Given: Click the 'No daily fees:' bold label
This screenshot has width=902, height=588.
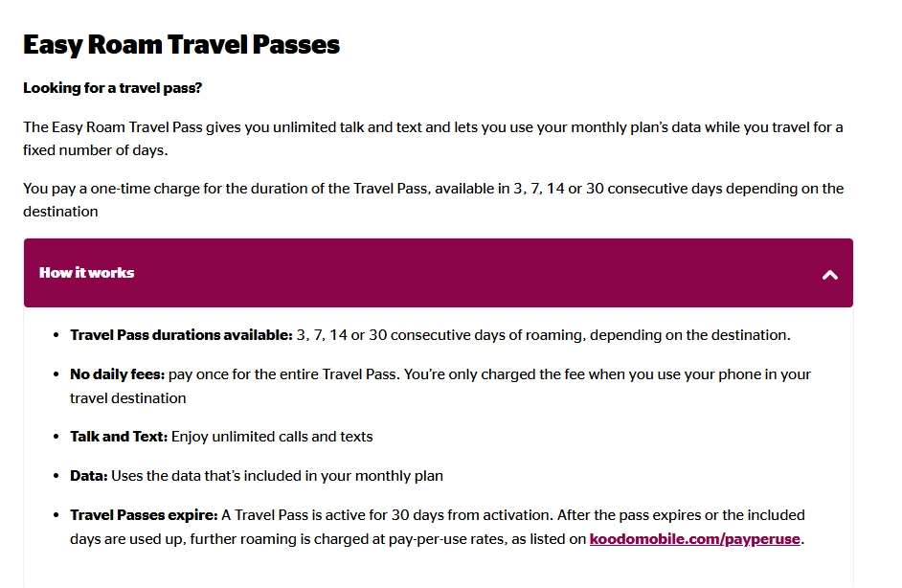Looking at the screenshot, I should 118,374.
